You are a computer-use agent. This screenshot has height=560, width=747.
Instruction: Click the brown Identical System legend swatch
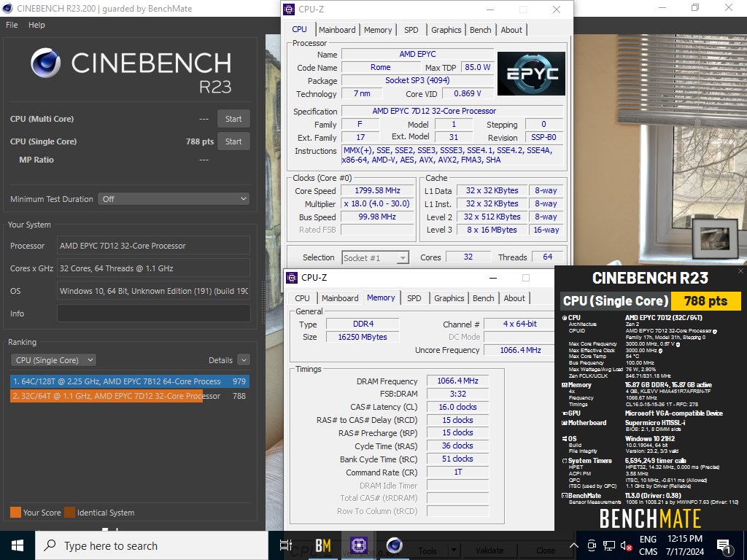[70, 513]
